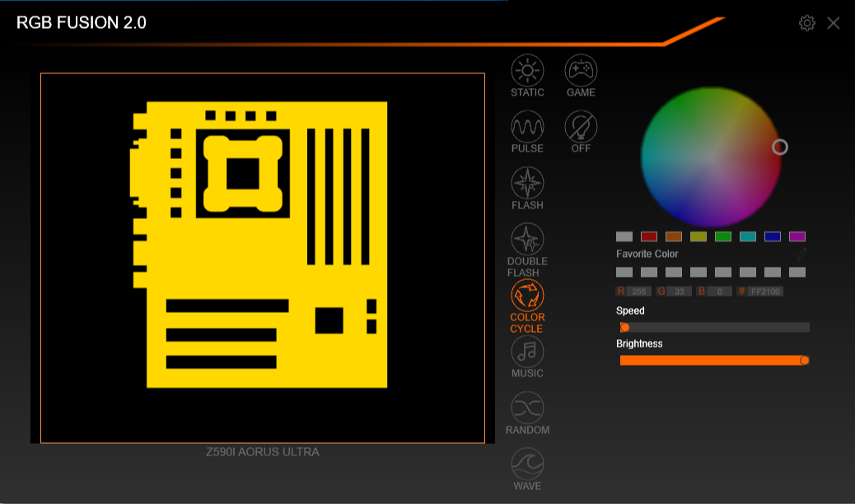Click the green G value field

tap(680, 292)
